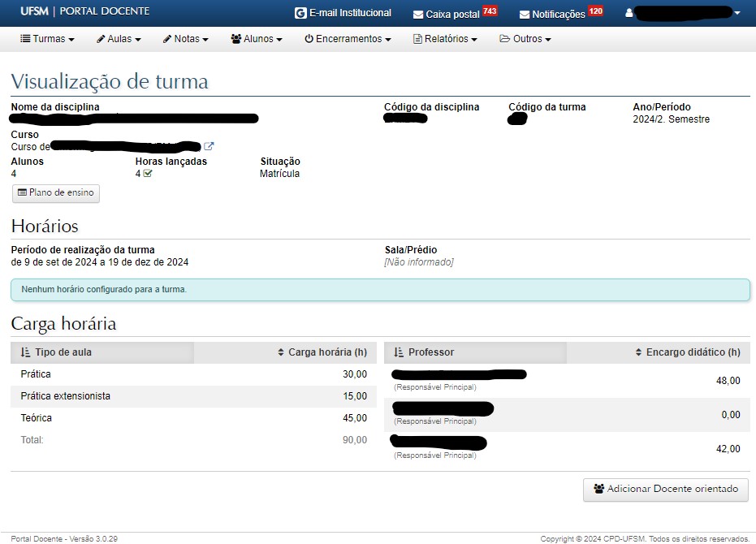The image size is (756, 544).
Task: Open the Notas menu
Action: [x=185, y=39]
